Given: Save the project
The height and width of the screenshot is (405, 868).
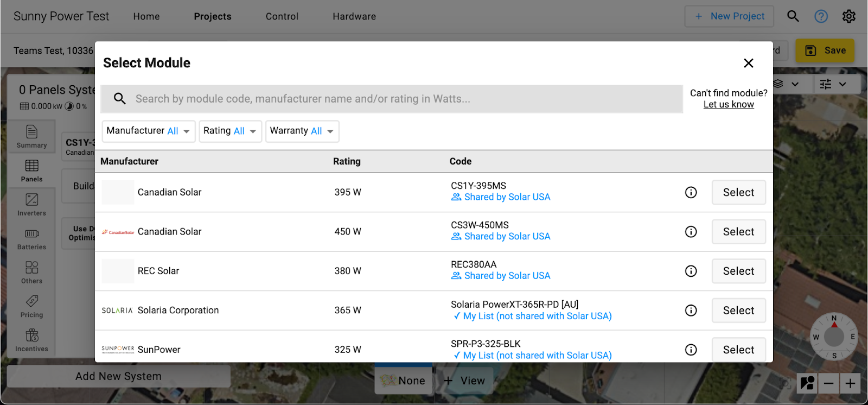Looking at the screenshot, I should pos(825,50).
